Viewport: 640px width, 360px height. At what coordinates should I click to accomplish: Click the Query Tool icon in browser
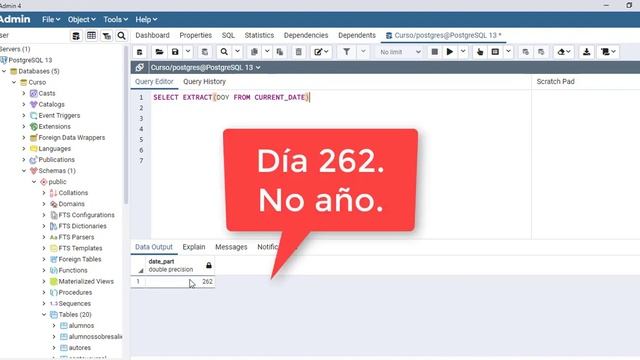(76, 36)
